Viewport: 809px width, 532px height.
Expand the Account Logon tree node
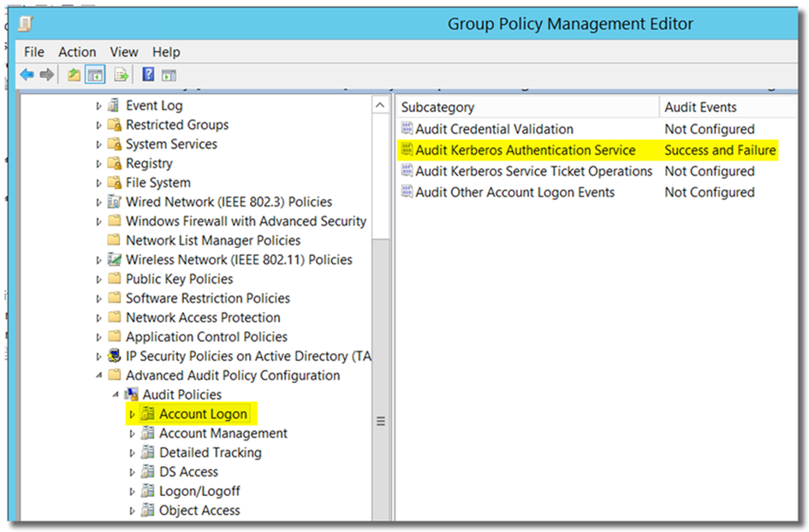132,415
